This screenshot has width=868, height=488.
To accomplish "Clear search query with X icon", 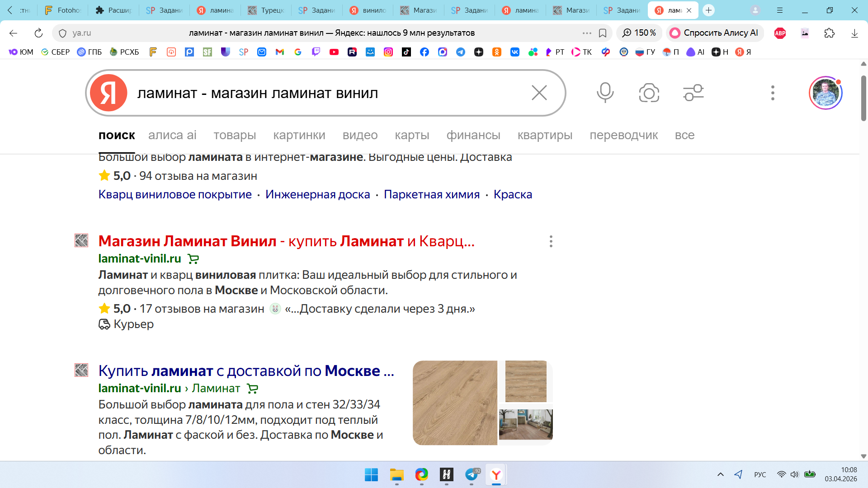I will [539, 93].
